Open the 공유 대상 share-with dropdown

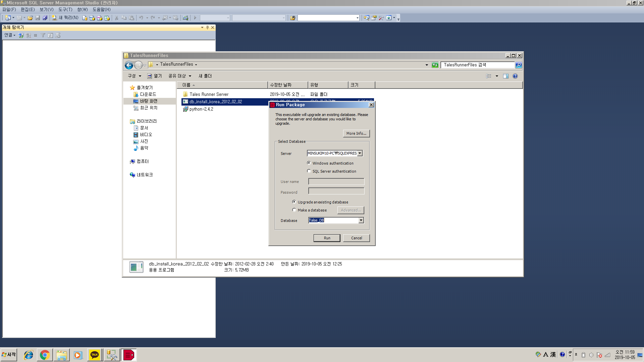pyautogui.click(x=180, y=76)
